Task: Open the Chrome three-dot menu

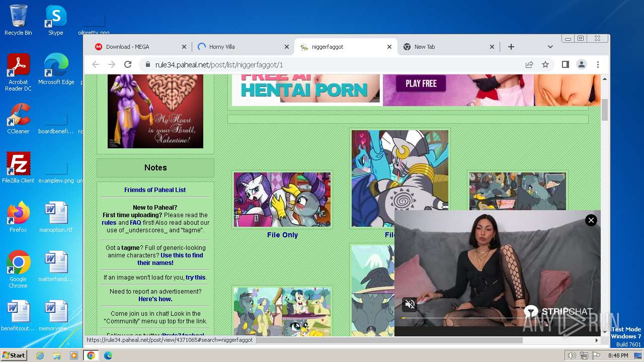Action: (598, 64)
